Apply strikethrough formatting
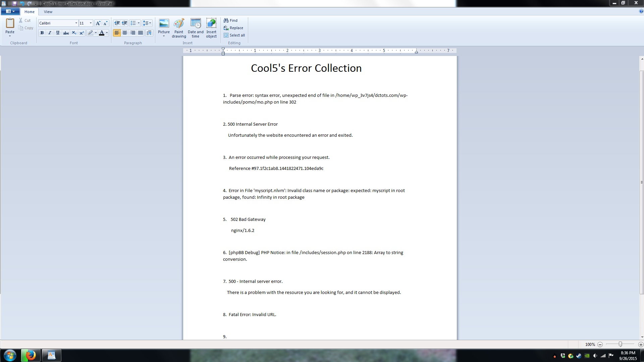The width and height of the screenshot is (644, 362). pyautogui.click(x=66, y=33)
